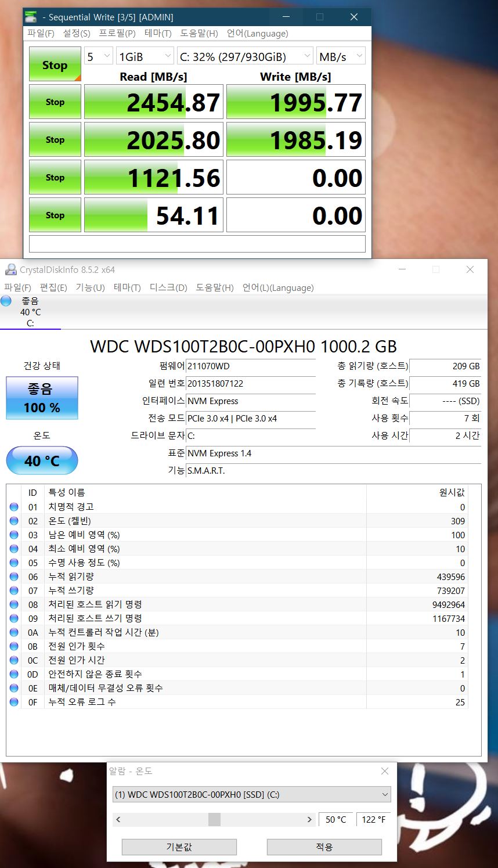Click the slider left arrow in alarm dialog
498x868 pixels.
pyautogui.click(x=118, y=819)
